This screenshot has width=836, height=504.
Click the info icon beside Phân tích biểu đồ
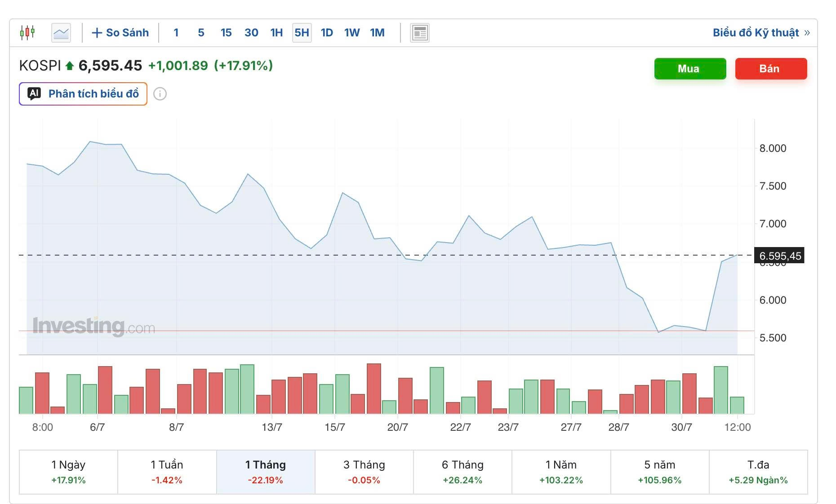(160, 94)
